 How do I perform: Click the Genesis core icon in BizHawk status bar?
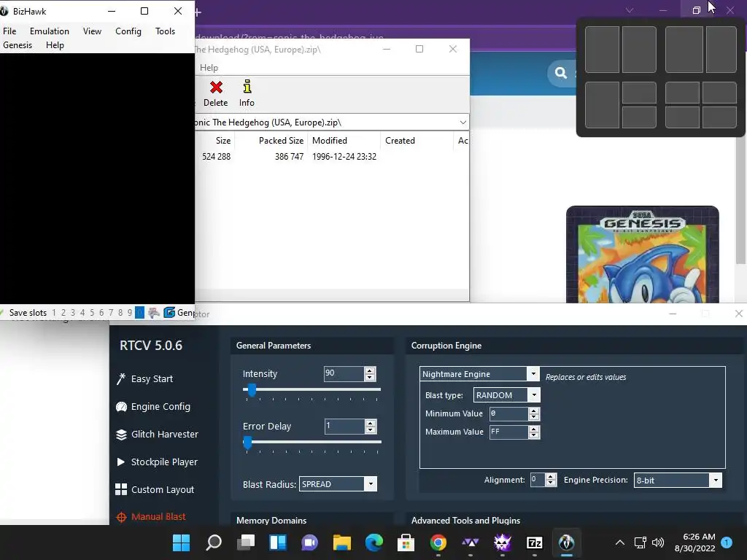[169, 312]
